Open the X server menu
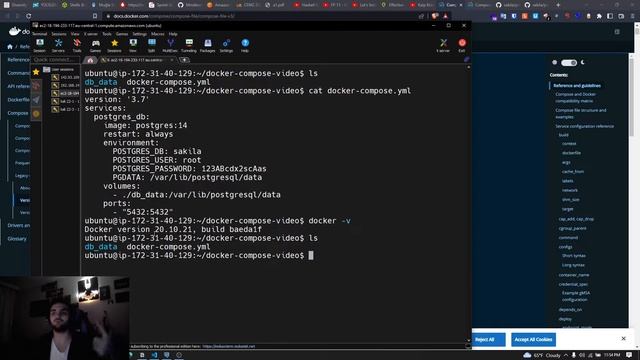Screen dimensions: 640x360 coord(91,34)
